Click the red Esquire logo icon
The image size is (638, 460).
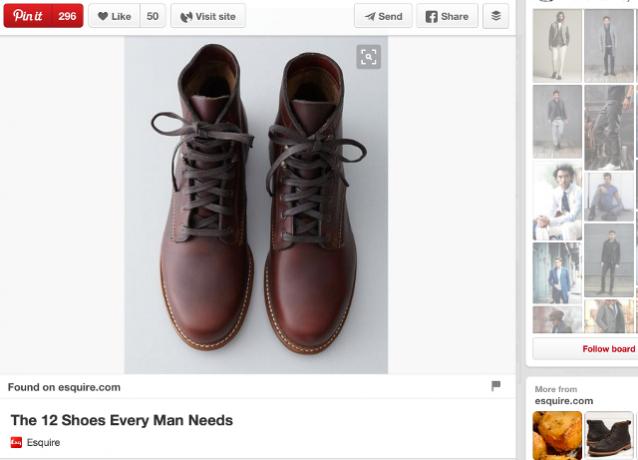click(16, 443)
